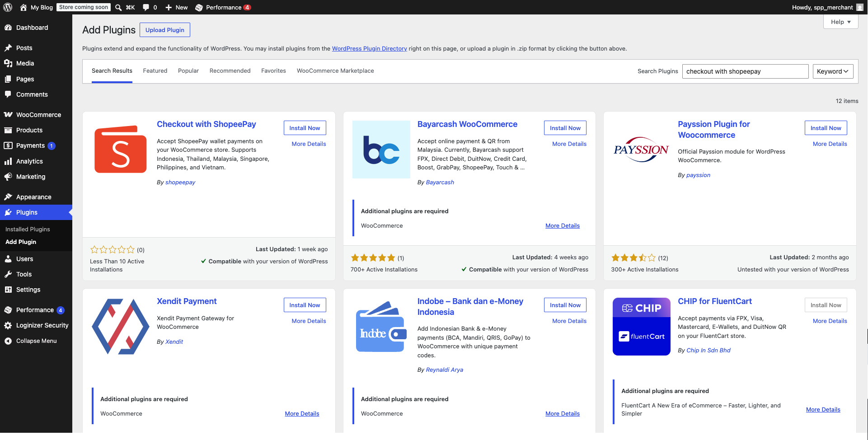Install Xendit Payment plugin
Viewport: 868px width, 440px height.
click(x=305, y=305)
